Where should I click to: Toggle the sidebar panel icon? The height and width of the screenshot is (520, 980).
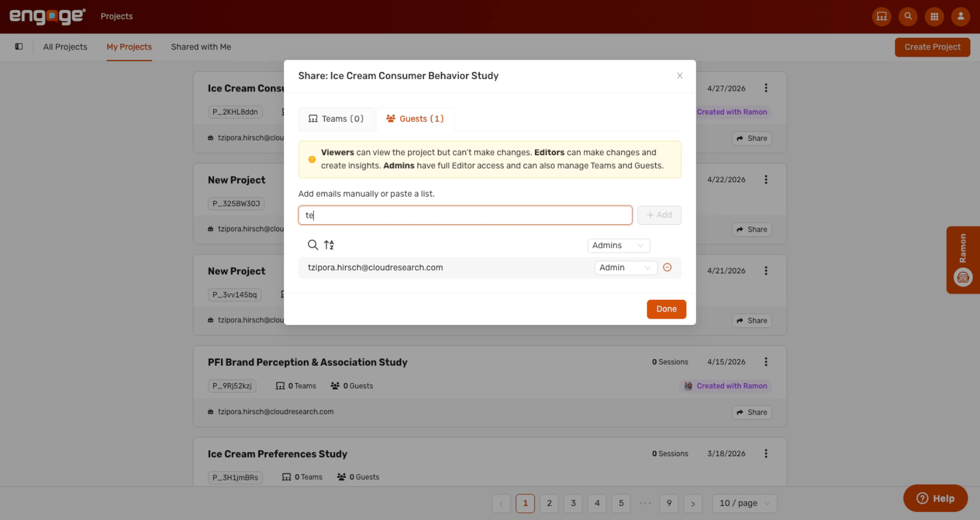[19, 46]
